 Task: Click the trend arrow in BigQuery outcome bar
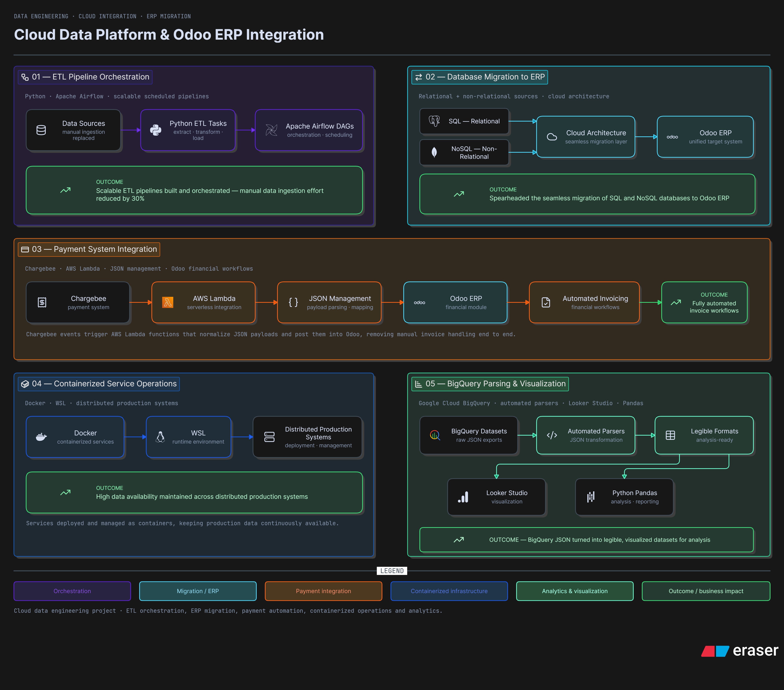(459, 540)
